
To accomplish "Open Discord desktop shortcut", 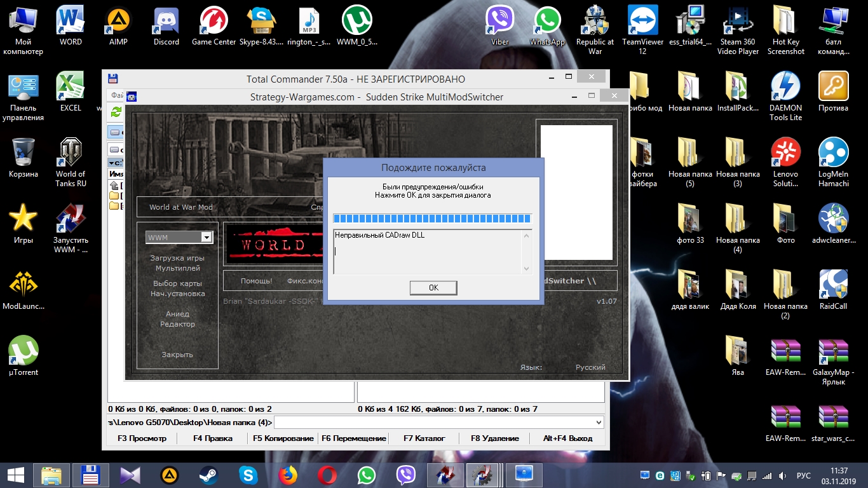I will click(166, 25).
